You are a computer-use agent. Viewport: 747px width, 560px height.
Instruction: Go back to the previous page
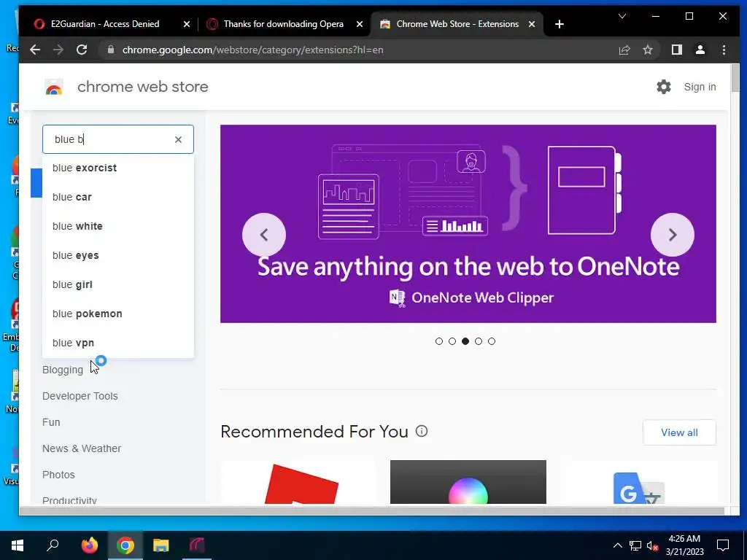(x=35, y=50)
